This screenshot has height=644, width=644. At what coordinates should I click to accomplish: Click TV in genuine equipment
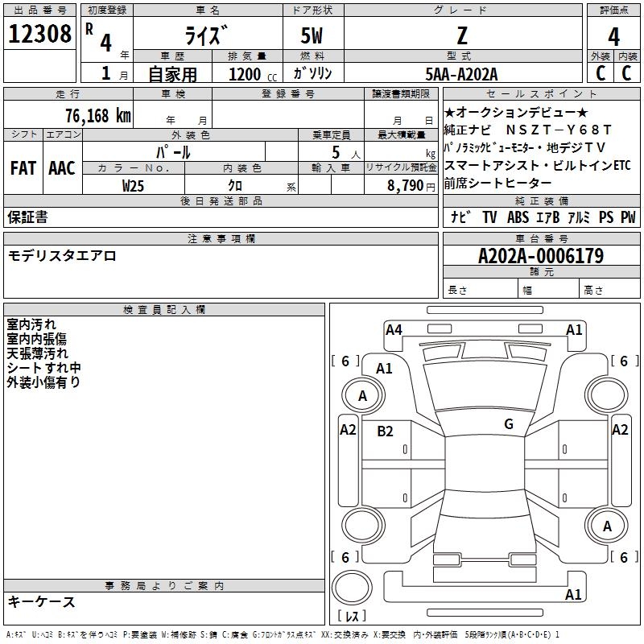point(489,217)
